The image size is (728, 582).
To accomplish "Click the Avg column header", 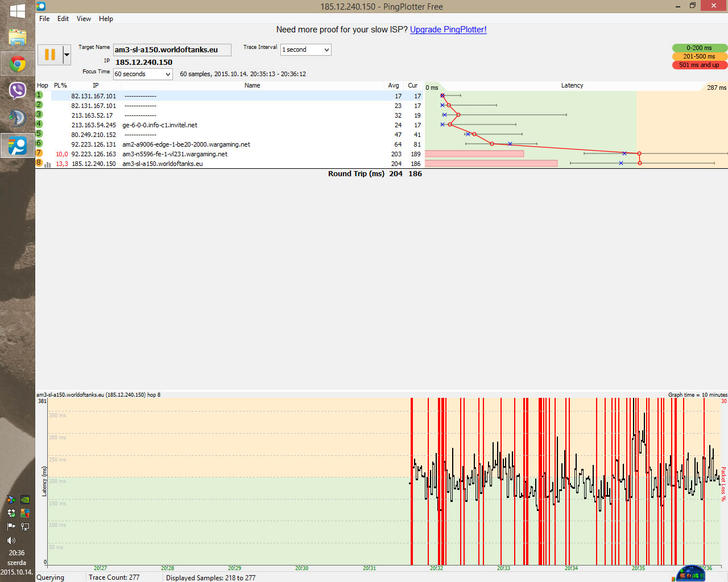I will (x=394, y=85).
